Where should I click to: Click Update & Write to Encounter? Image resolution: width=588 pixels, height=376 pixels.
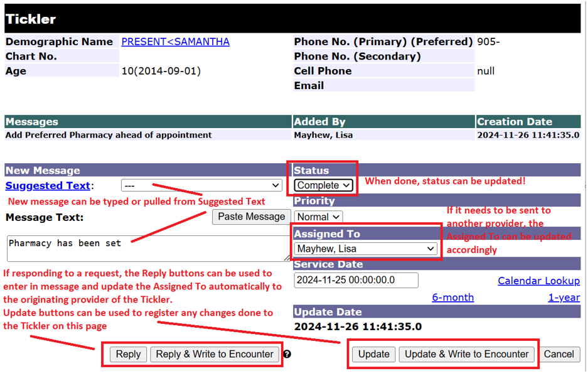(467, 355)
